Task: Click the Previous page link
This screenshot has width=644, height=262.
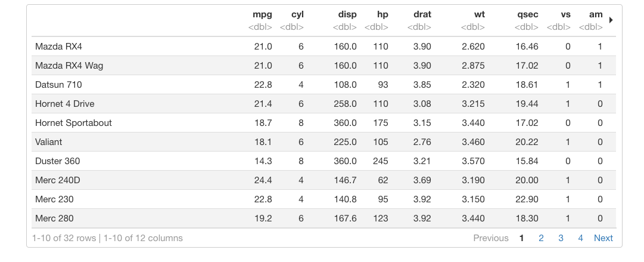Action: [x=491, y=238]
